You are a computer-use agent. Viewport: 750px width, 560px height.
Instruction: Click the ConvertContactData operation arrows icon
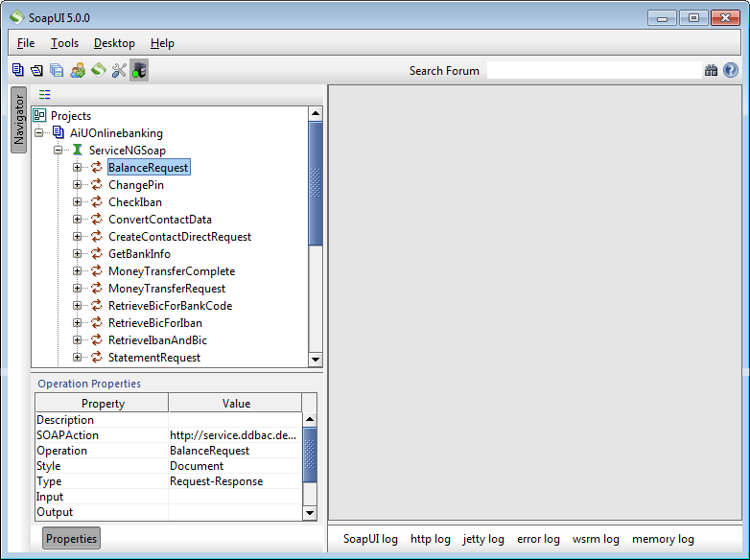pyautogui.click(x=97, y=219)
